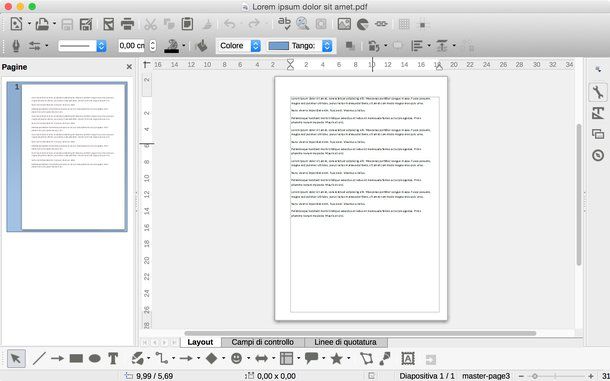
Task: Click the status bar zoom slider
Action: point(556,376)
